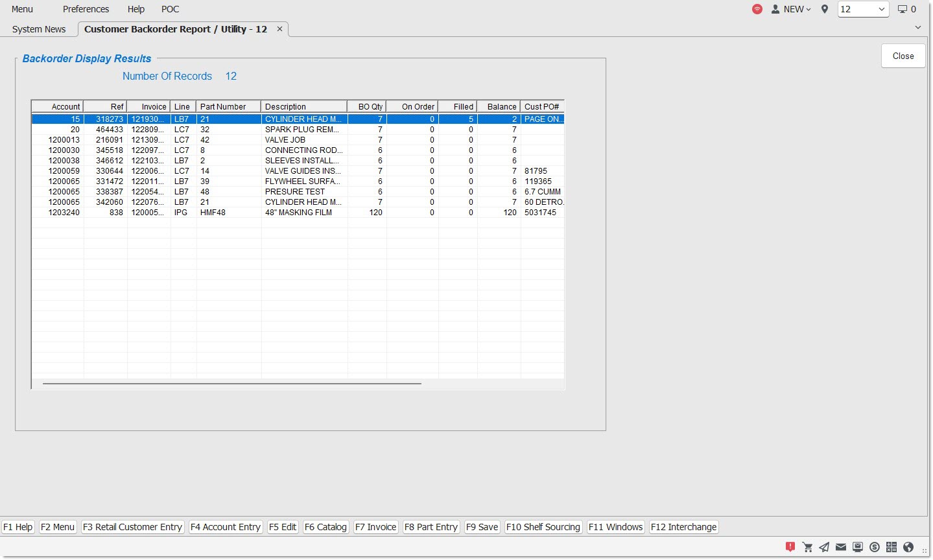Screen dimensions: 933x560
Task: Switch to the System News tab
Action: (39, 29)
